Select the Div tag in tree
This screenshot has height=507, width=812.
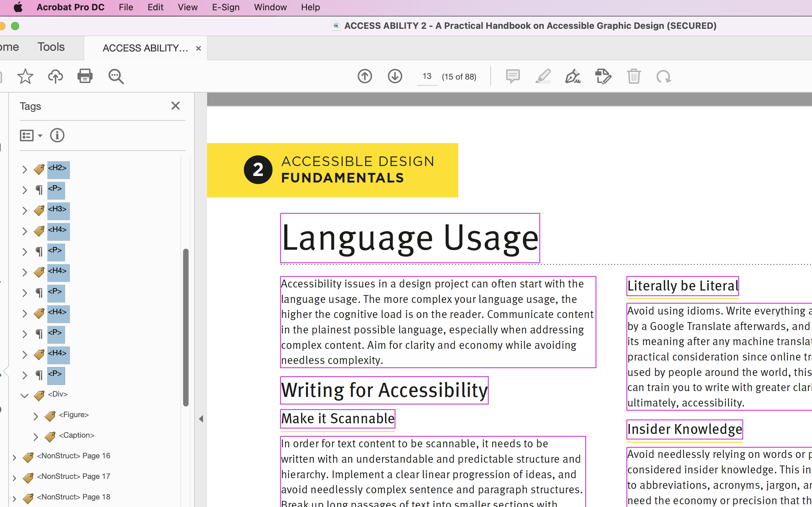58,394
